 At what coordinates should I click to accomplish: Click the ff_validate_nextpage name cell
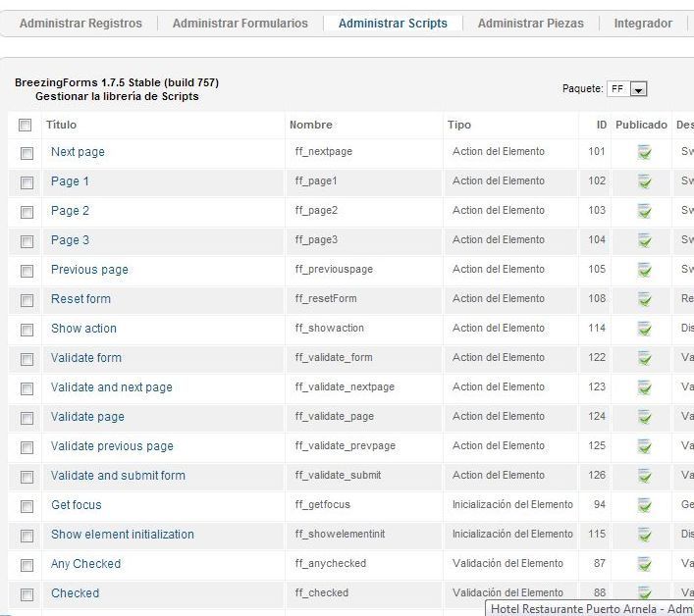pos(345,386)
